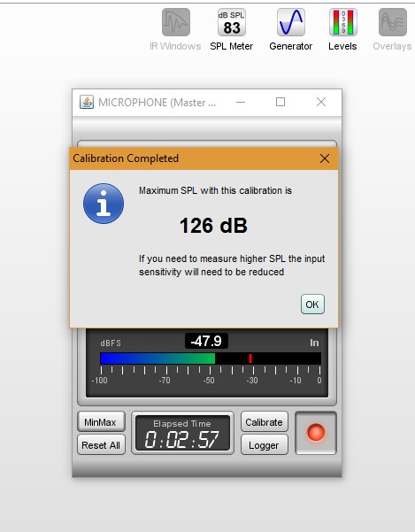Click the Elapsed Time display
The width and height of the screenshot is (415, 532).
(x=182, y=433)
